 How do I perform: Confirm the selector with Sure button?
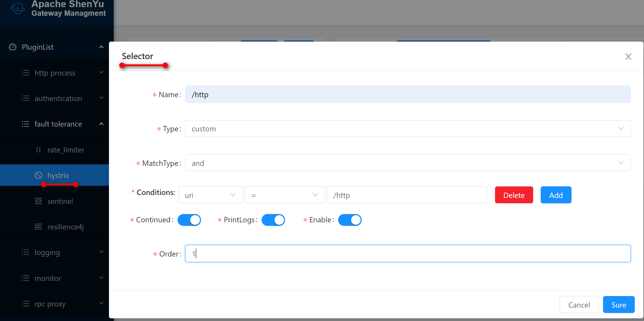click(x=618, y=305)
